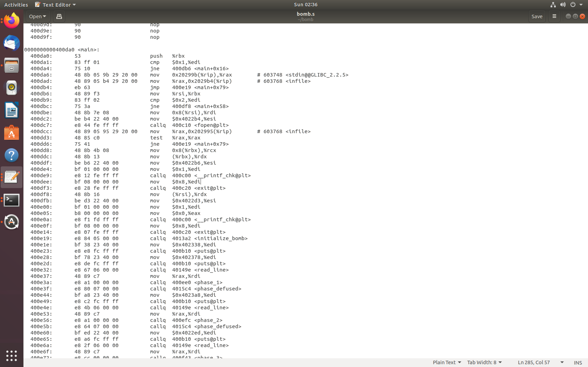This screenshot has height=367, width=588.
Task: Open LibreOffice Writer from dock
Action: (x=11, y=110)
